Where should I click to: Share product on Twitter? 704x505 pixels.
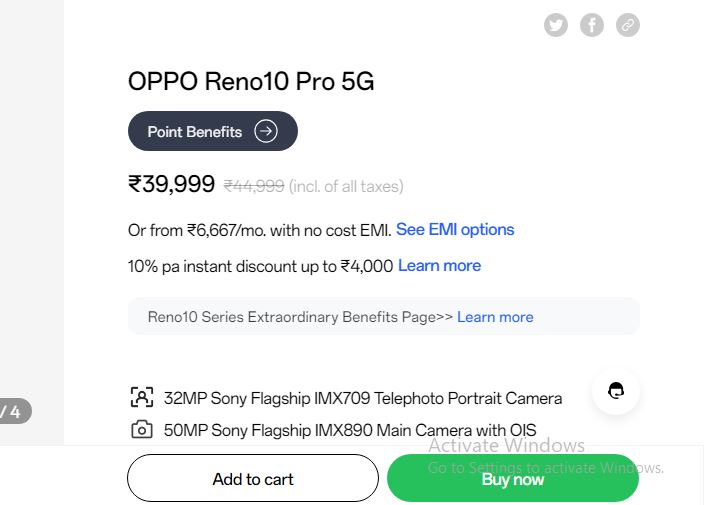pos(556,25)
